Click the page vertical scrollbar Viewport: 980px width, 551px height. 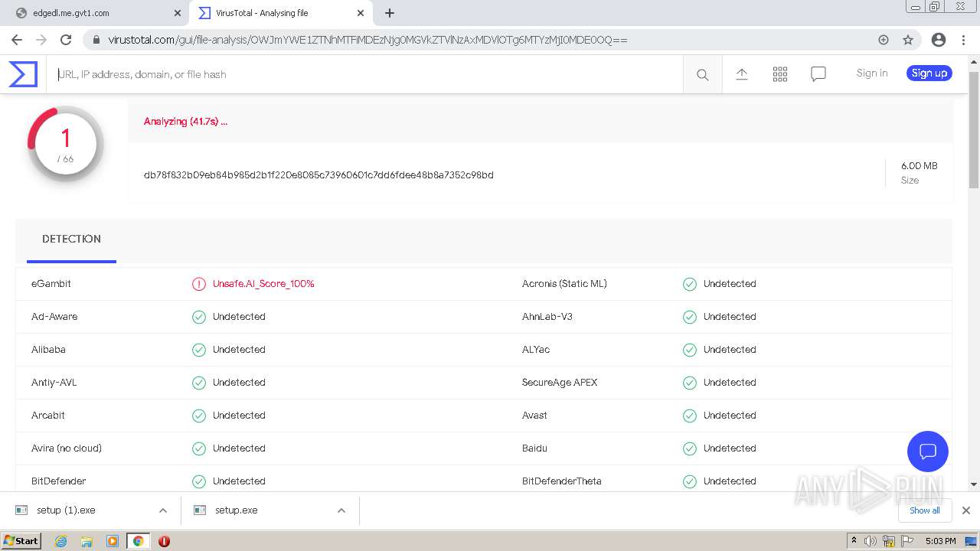click(974, 129)
